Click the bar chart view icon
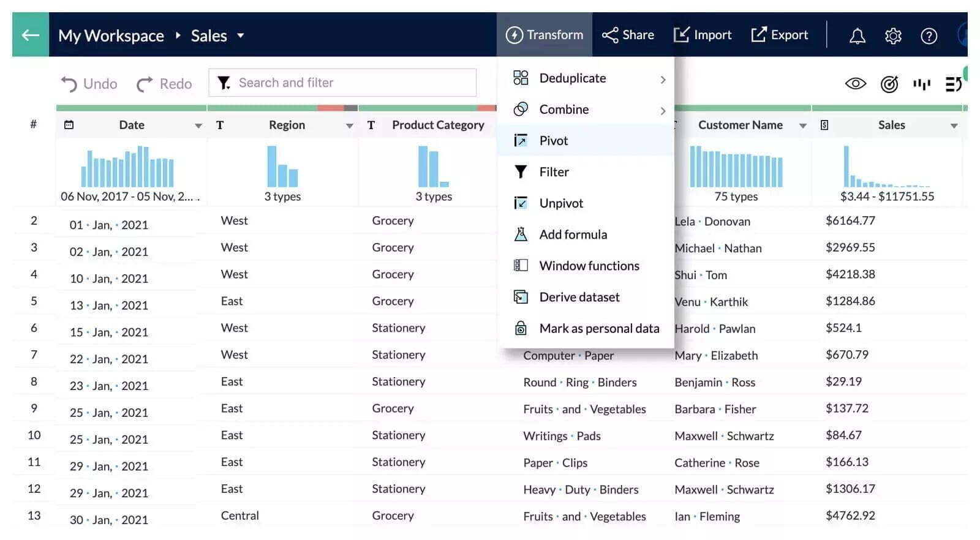The height and width of the screenshot is (540, 980). (922, 84)
